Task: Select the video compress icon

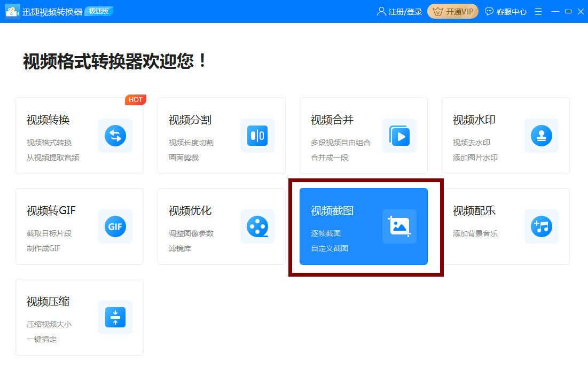Action: (115, 317)
